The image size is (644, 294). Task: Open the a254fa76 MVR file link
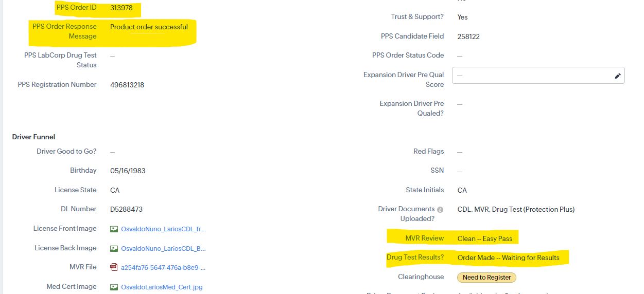point(163,268)
